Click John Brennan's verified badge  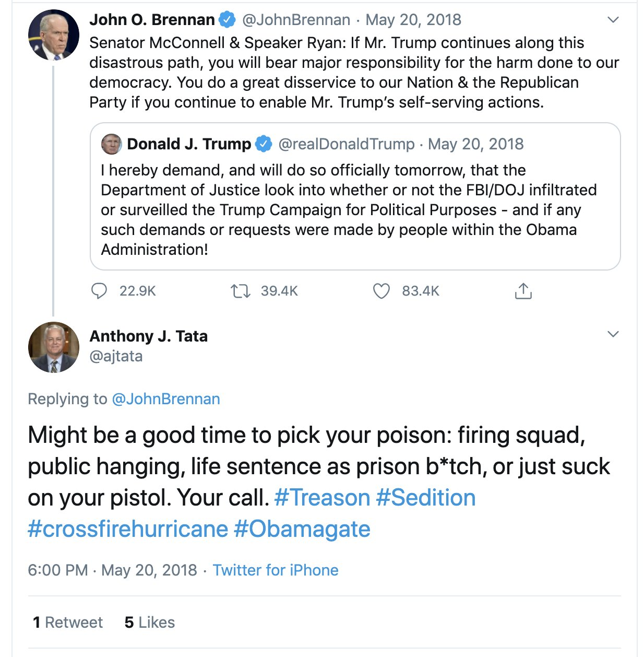pyautogui.click(x=226, y=20)
